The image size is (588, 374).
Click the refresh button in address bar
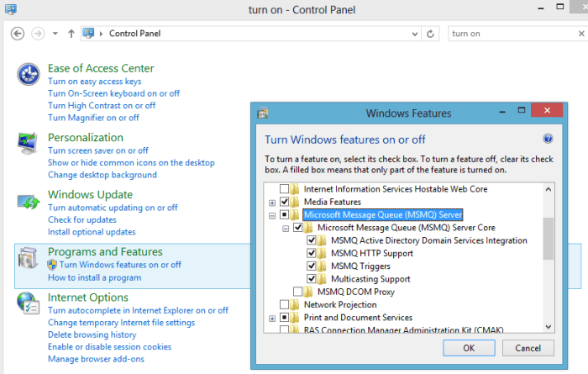pyautogui.click(x=431, y=34)
